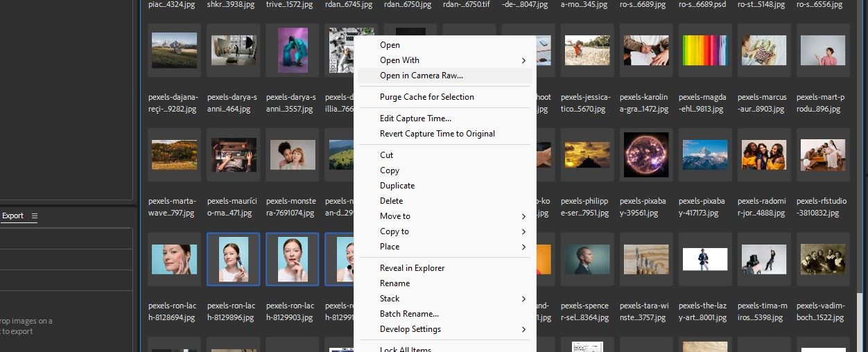This screenshot has height=352, width=868.
Task: Expand the Copy to submenu
Action: click(445, 231)
